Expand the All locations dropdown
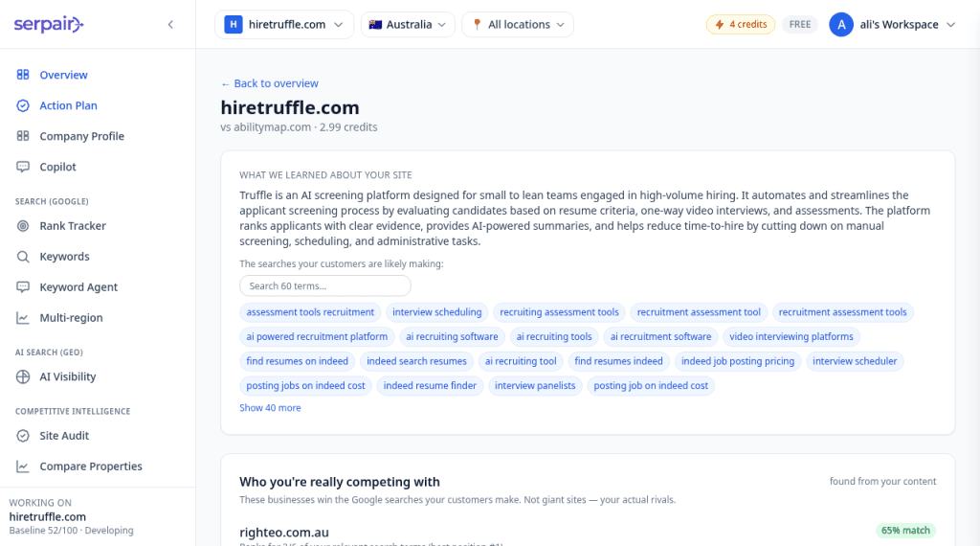This screenshot has height=546, width=980. [x=518, y=24]
